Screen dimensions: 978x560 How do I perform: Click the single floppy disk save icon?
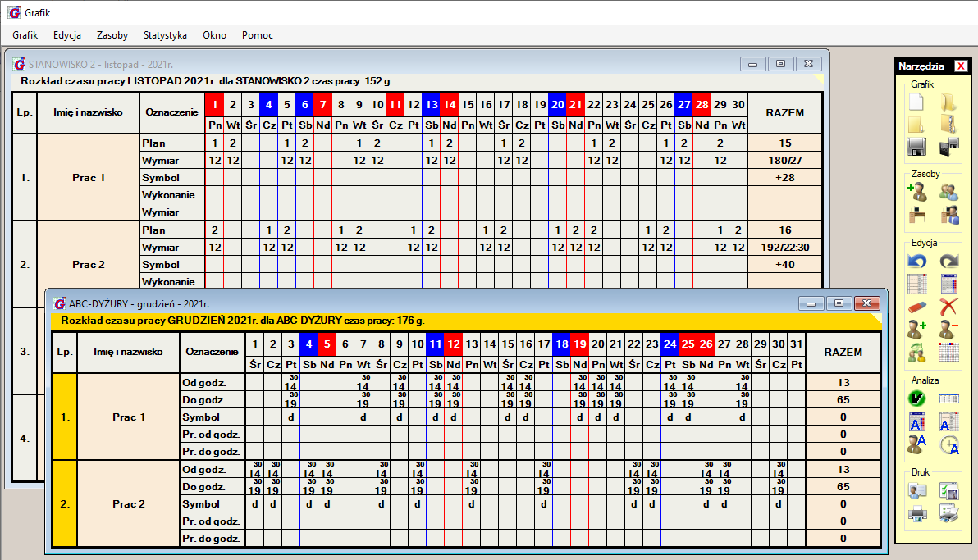[x=916, y=147]
